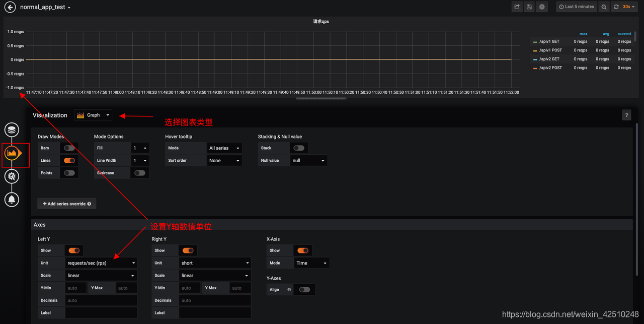Open the tooltip Mode All series dropdown
Viewport: 644px width, 324px height.
coord(224,148)
